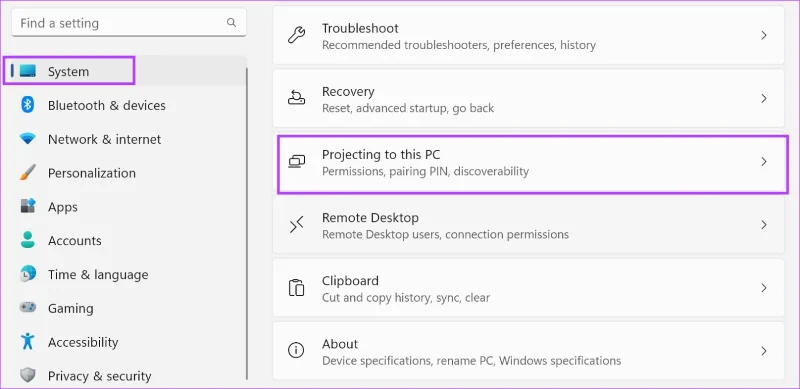Click the Bluetooth icon in sidebar

click(x=27, y=105)
